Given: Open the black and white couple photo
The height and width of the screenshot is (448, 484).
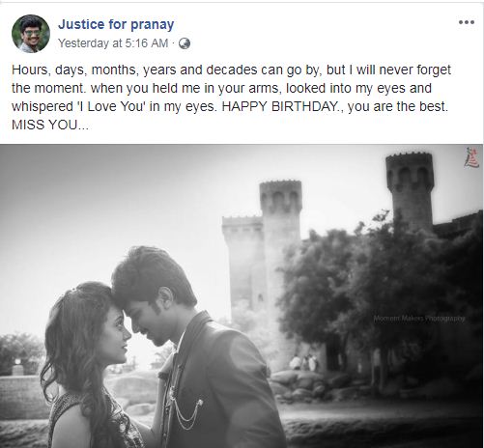Looking at the screenshot, I should [242, 296].
